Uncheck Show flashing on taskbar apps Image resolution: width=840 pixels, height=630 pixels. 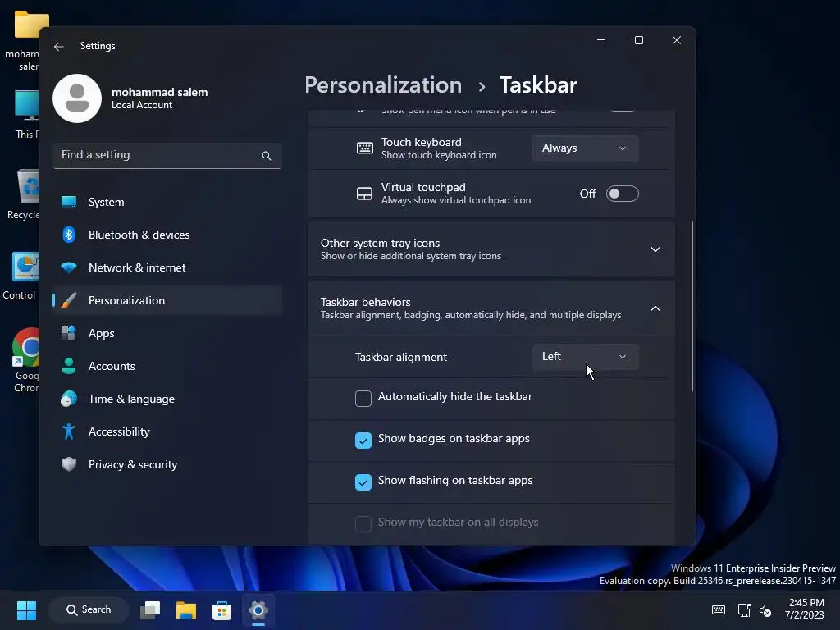(x=363, y=482)
